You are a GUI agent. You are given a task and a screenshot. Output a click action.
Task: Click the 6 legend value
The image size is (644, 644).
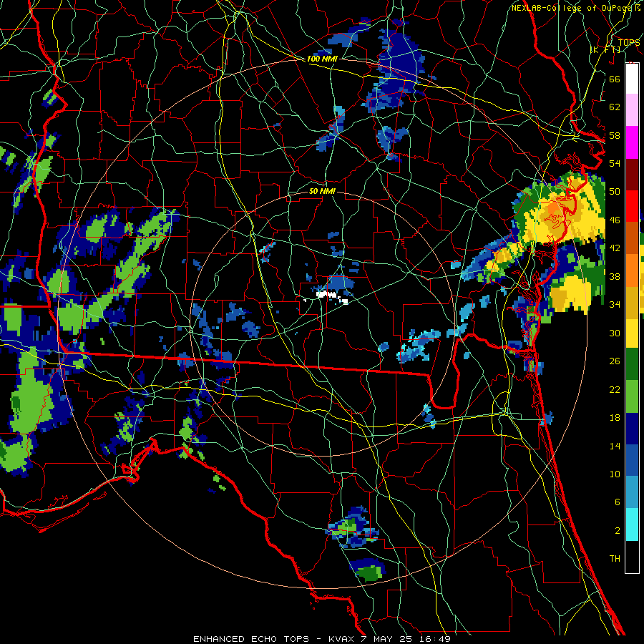617,502
